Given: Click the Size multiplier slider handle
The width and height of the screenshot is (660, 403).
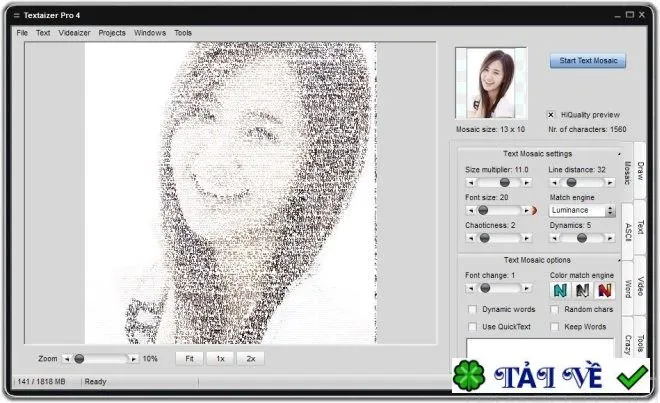Looking at the screenshot, I should [x=504, y=182].
